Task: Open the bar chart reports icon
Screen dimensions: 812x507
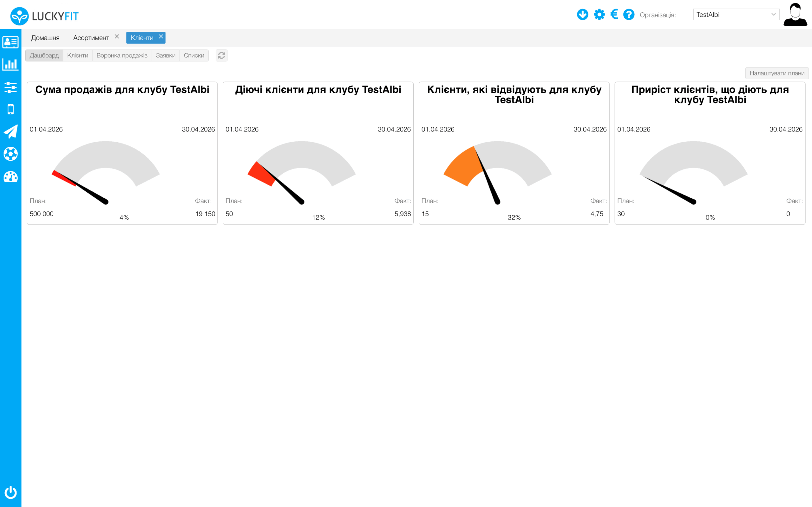Action: tap(10, 64)
